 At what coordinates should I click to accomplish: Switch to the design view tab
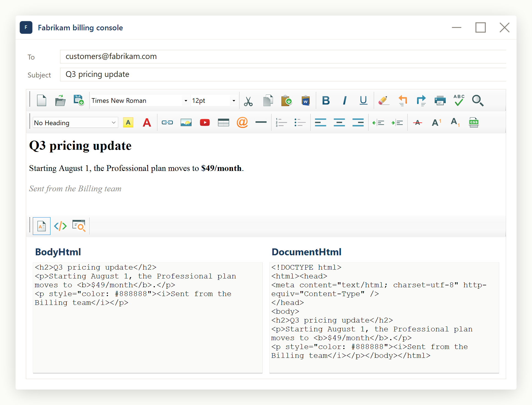pyautogui.click(x=42, y=226)
